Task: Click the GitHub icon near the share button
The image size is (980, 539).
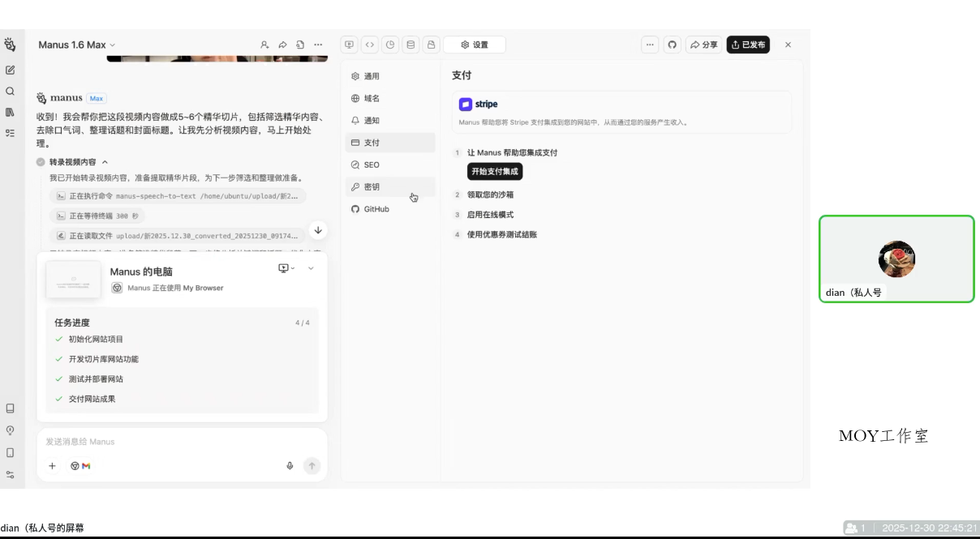Action: (x=672, y=45)
